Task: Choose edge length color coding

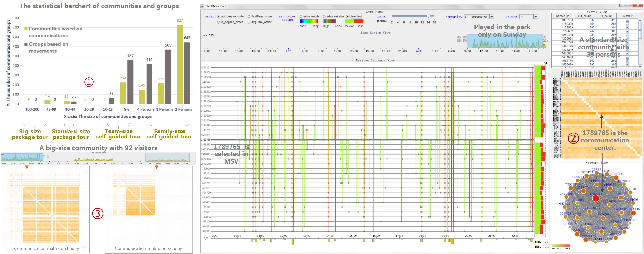Action: [x=301, y=17]
